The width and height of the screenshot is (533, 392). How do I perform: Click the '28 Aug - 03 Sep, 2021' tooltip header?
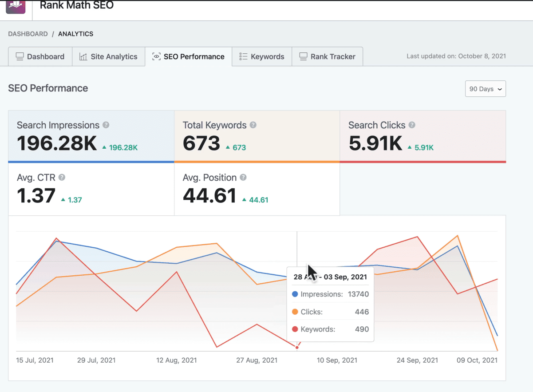coord(330,277)
